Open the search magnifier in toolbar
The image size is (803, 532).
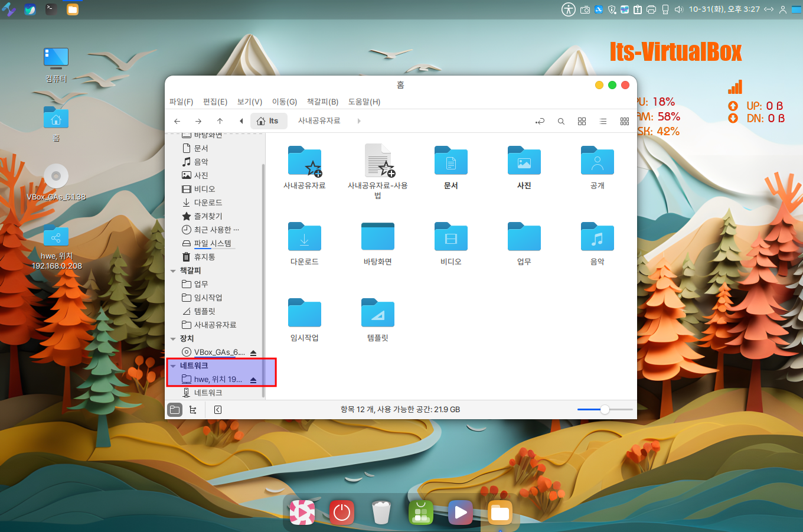561,121
